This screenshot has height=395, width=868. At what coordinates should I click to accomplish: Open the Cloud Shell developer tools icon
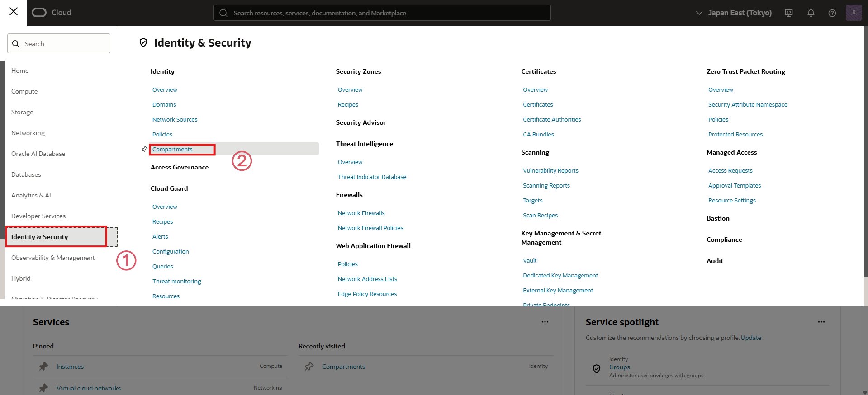click(789, 13)
